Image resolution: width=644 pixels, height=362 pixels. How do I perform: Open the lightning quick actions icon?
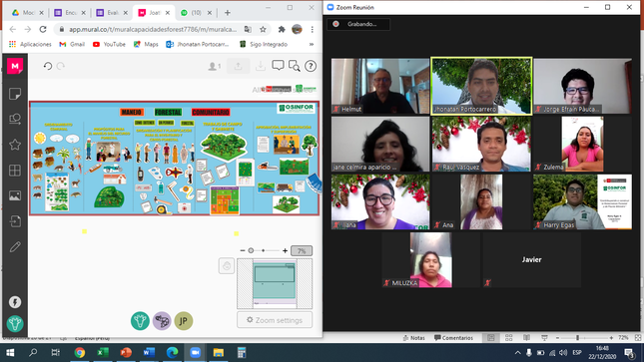(15, 302)
